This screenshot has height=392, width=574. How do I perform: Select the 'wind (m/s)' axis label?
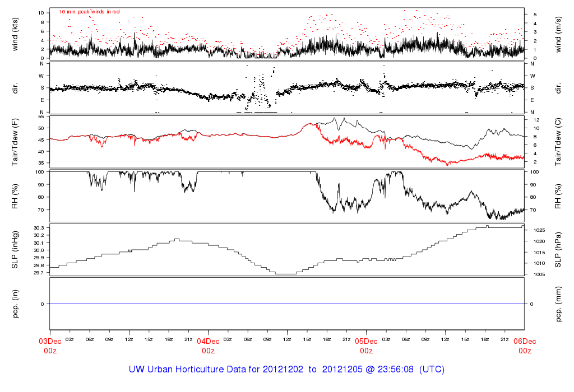click(x=558, y=34)
